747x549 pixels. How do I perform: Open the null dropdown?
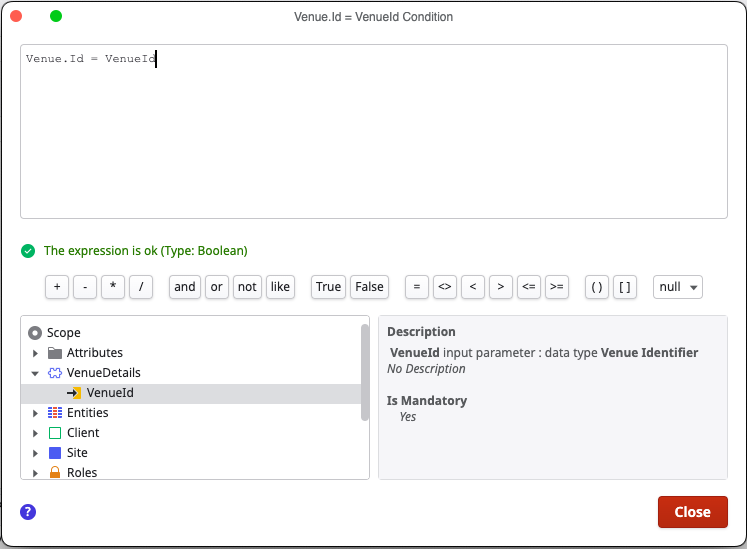[677, 287]
